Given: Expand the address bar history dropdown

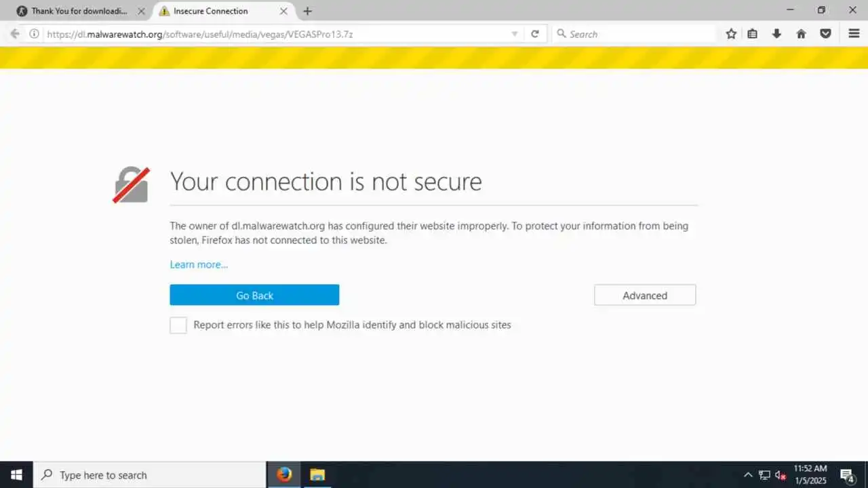Looking at the screenshot, I should (515, 34).
